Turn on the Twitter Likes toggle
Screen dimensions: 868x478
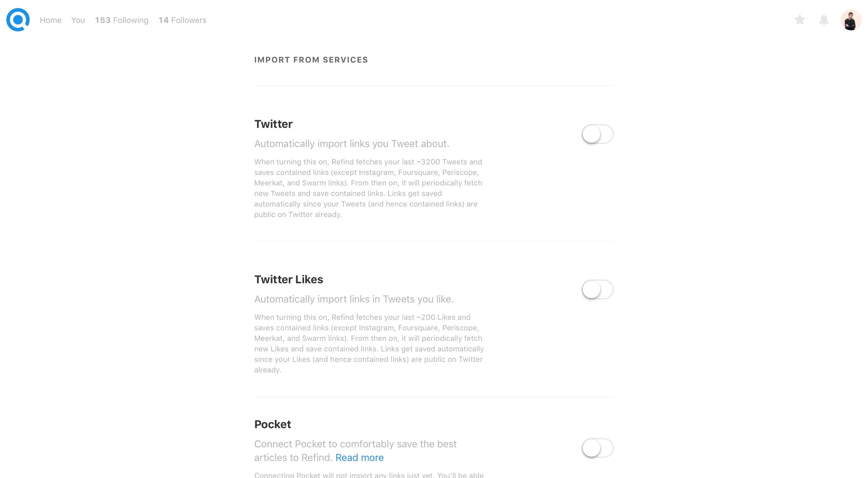coord(597,289)
